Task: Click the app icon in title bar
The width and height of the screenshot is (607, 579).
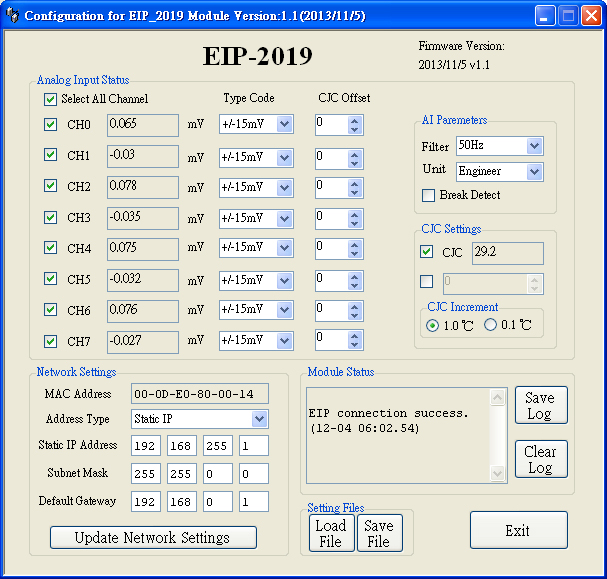Action: [13, 16]
